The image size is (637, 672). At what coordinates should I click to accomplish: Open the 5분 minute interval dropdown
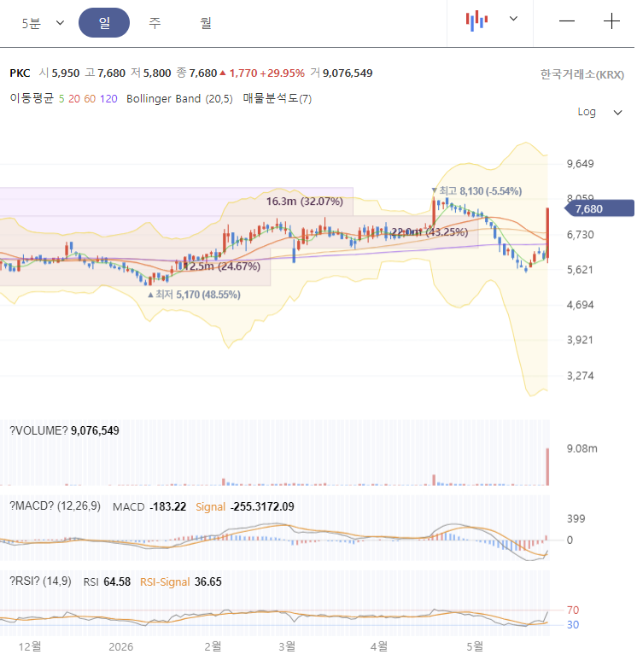[x=43, y=23]
